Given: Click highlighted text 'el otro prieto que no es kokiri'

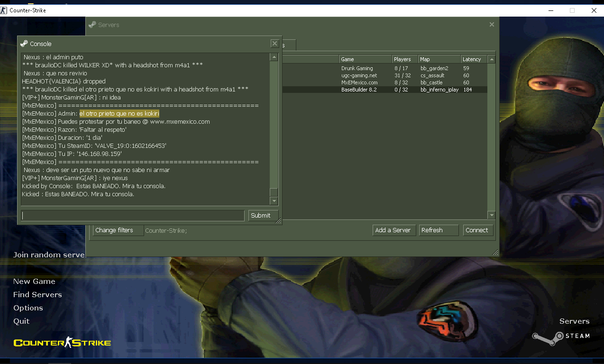Looking at the screenshot, I should (x=119, y=114).
